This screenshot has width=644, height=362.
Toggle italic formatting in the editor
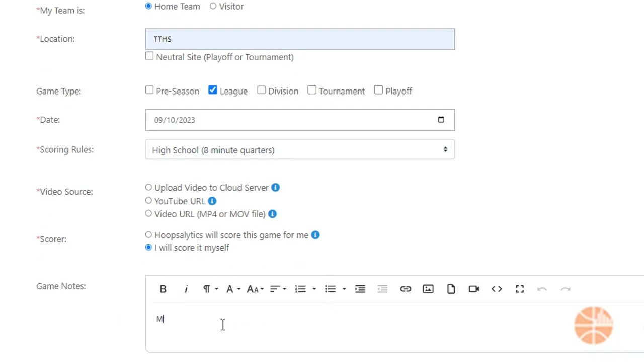(186, 289)
